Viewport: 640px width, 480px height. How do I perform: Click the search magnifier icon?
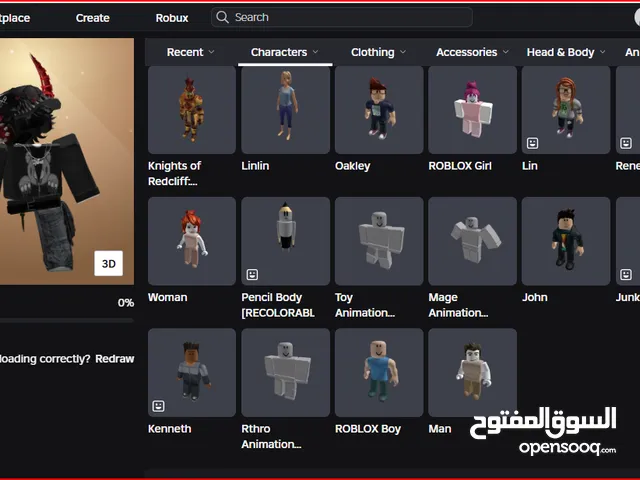point(222,17)
